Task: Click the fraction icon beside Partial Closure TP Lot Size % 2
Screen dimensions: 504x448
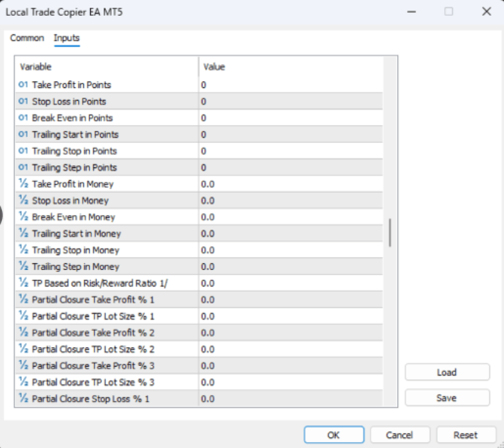Action: pos(24,349)
